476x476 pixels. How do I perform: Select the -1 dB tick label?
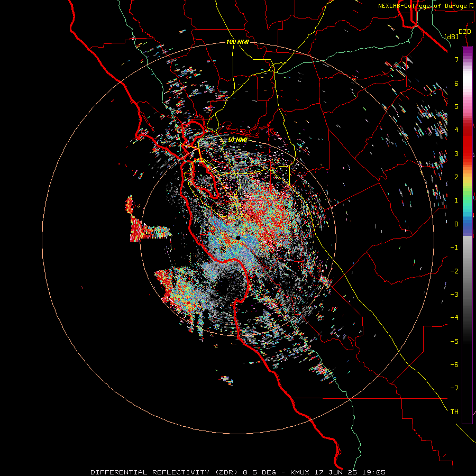click(x=454, y=248)
